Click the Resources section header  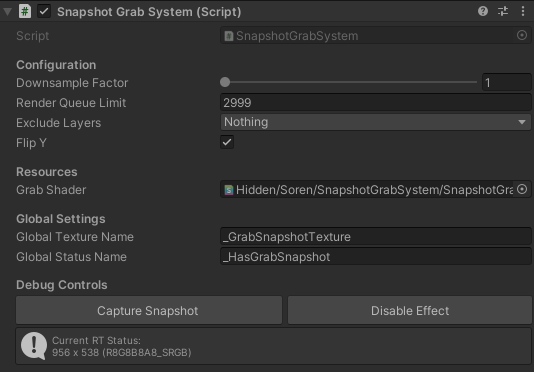[x=47, y=172]
